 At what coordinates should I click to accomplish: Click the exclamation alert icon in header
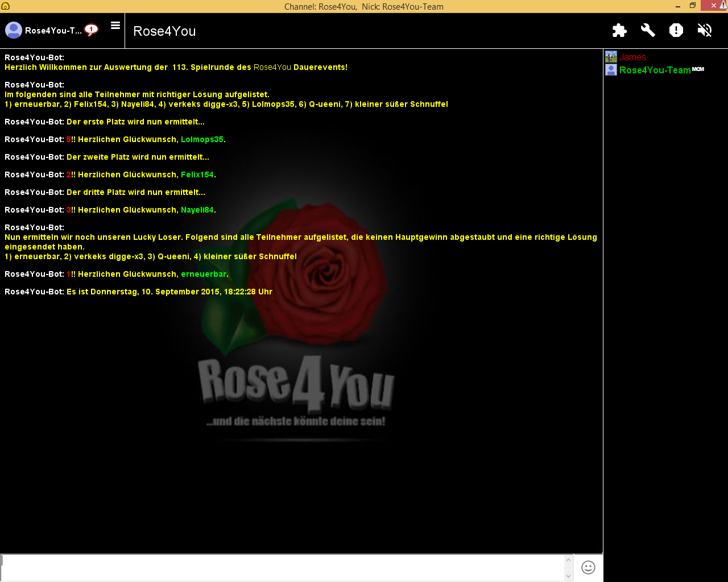tap(676, 30)
